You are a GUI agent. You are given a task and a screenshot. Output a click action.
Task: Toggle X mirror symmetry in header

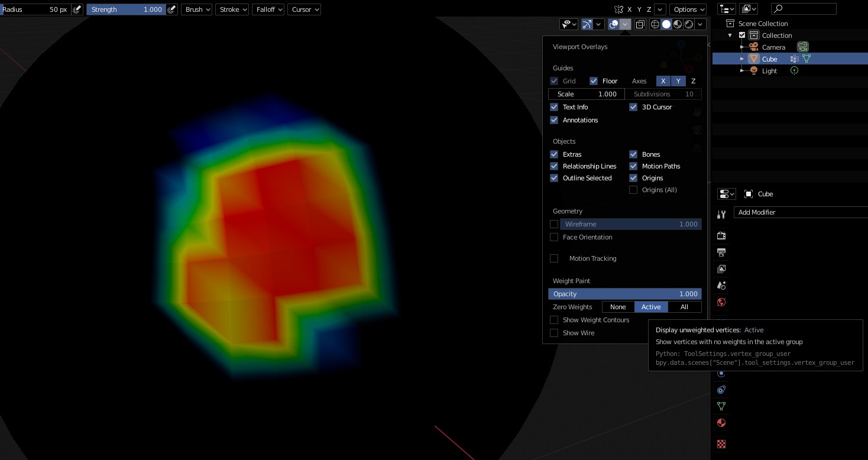629,9
